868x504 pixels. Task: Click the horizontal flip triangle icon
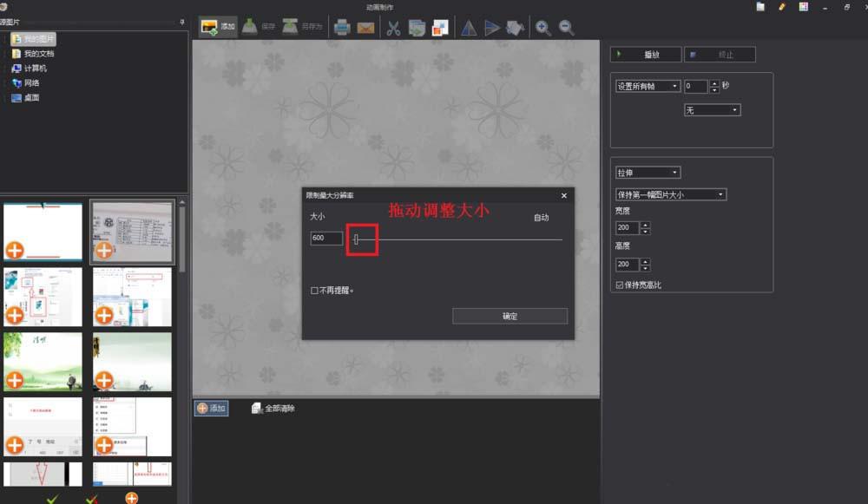(491, 27)
